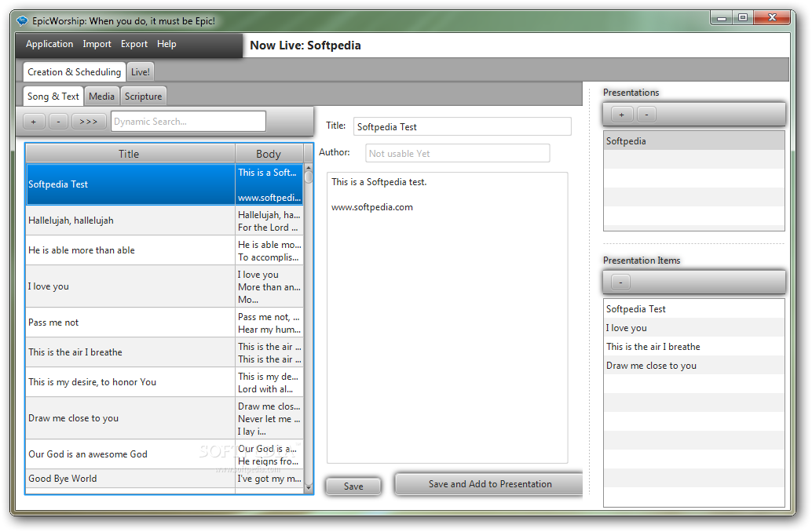Click the Body column header
This screenshot has height=532, width=812.
pyautogui.click(x=269, y=154)
